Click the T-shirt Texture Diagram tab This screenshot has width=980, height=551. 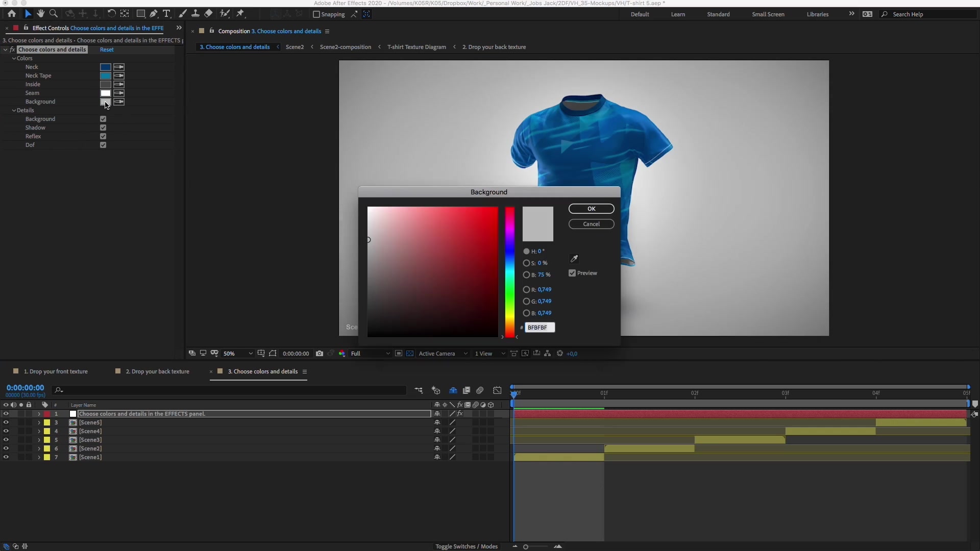416,46
